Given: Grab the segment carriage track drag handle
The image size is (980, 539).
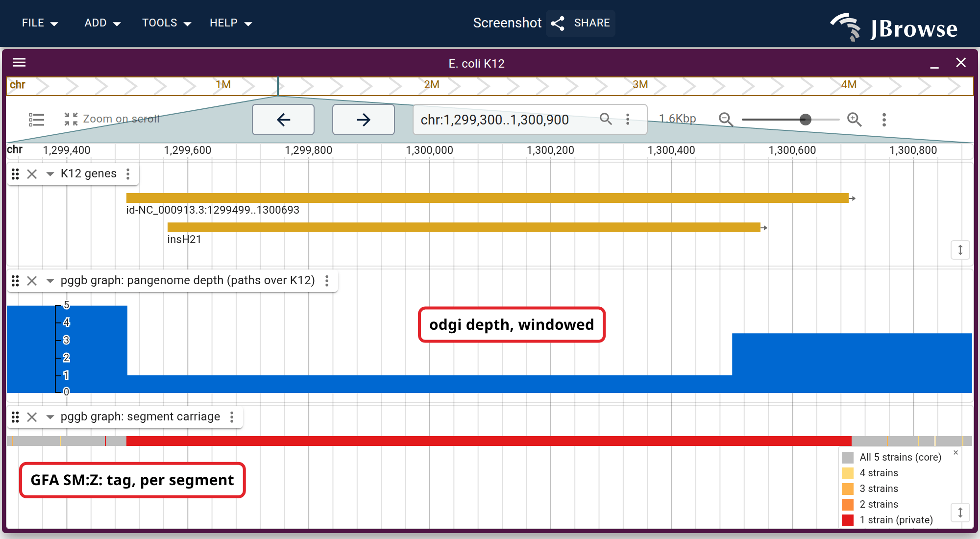Looking at the screenshot, I should tap(15, 417).
